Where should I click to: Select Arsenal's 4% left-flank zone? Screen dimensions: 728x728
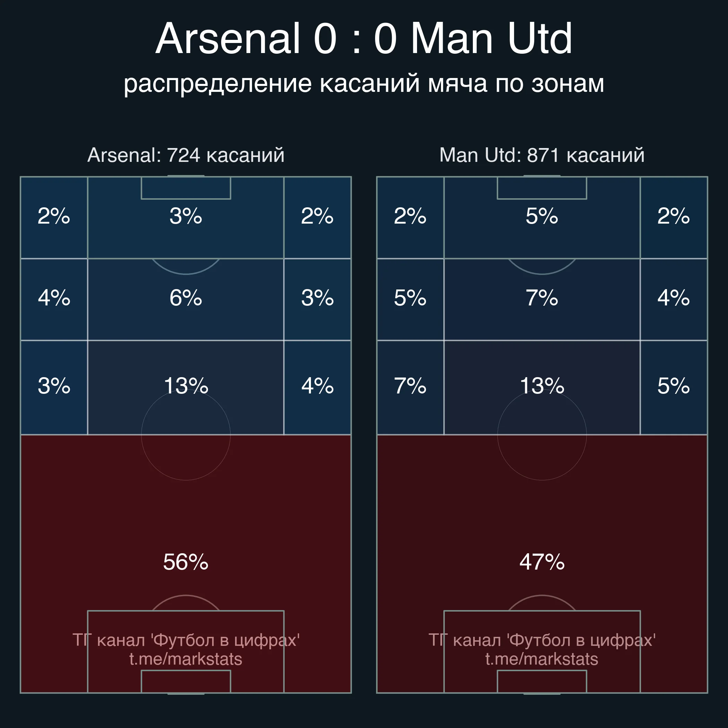click(x=54, y=298)
